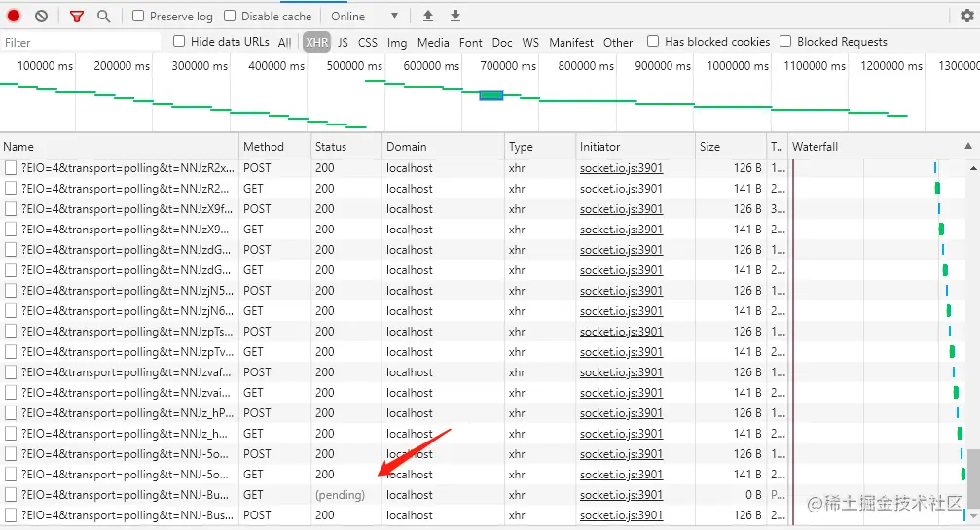This screenshot has width=980, height=530.
Task: Open network settings gear icon
Action: coord(967,17)
